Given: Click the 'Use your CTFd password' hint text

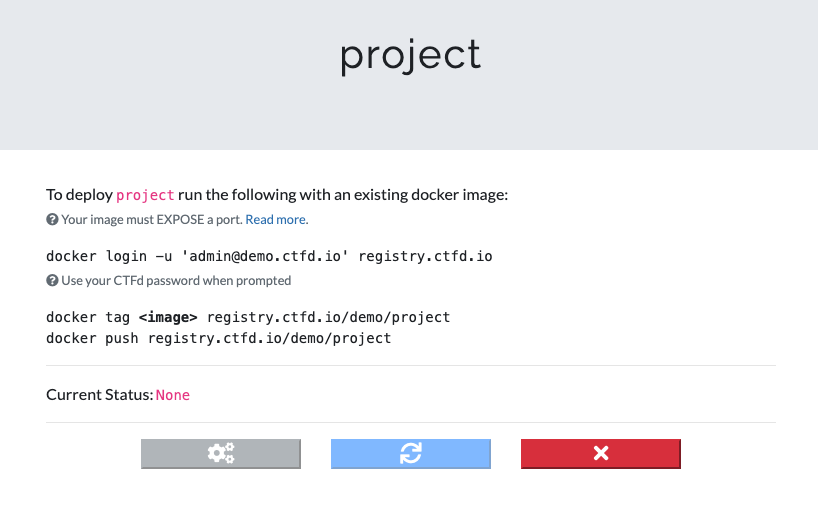Looking at the screenshot, I should 176,281.
